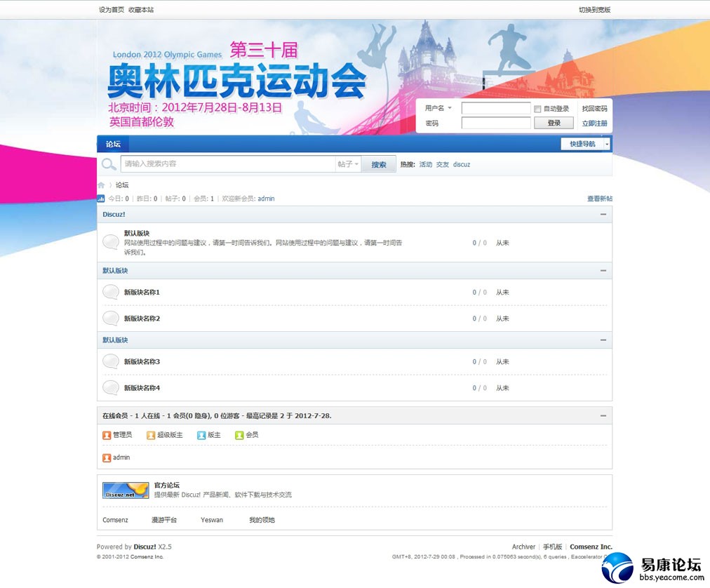Open the Discuz! category title
The width and height of the screenshot is (710, 588).
114,214
